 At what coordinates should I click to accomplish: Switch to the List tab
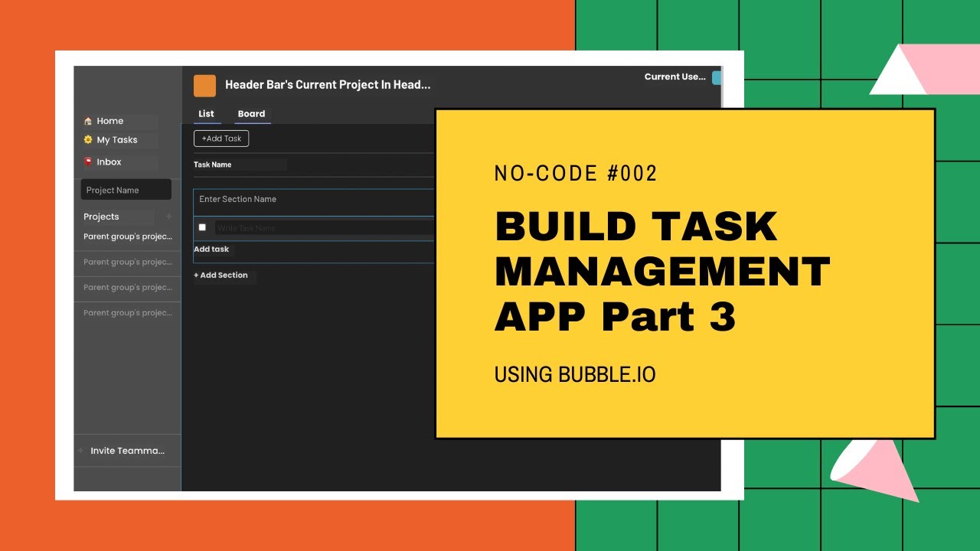click(x=207, y=114)
